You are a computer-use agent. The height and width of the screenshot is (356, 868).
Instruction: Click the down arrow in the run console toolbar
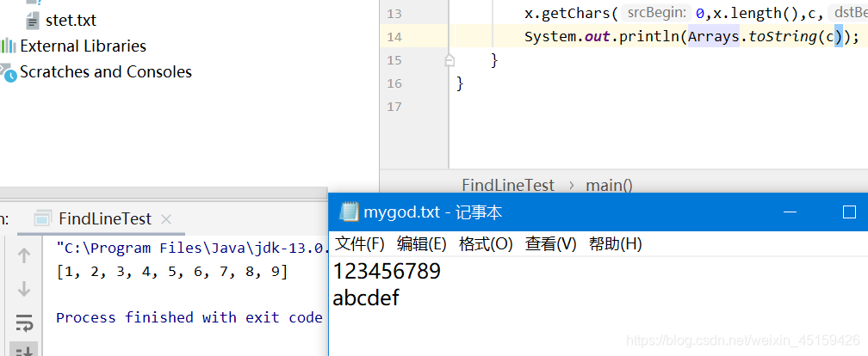(x=24, y=289)
